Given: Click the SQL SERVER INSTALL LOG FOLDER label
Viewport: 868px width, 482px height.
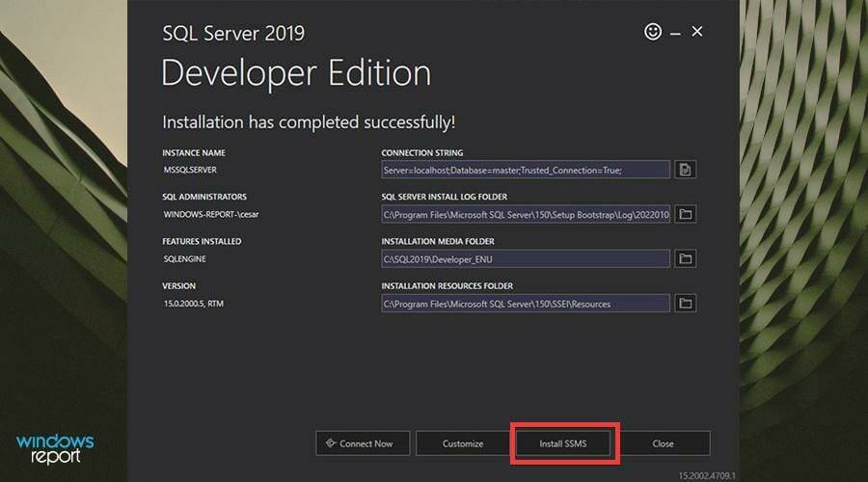Looking at the screenshot, I should point(444,197).
